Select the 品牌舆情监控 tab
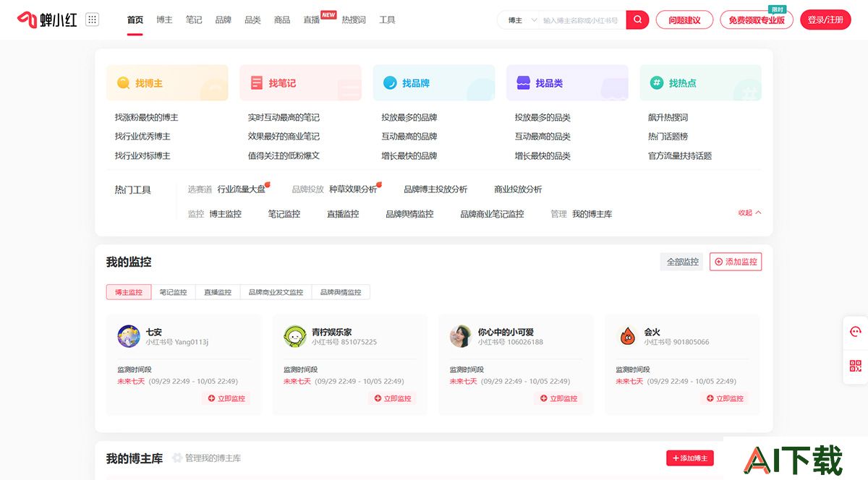 [341, 292]
